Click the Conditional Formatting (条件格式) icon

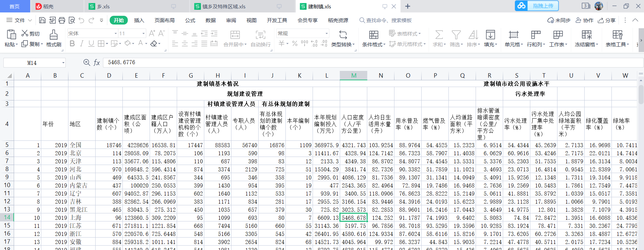point(374,35)
